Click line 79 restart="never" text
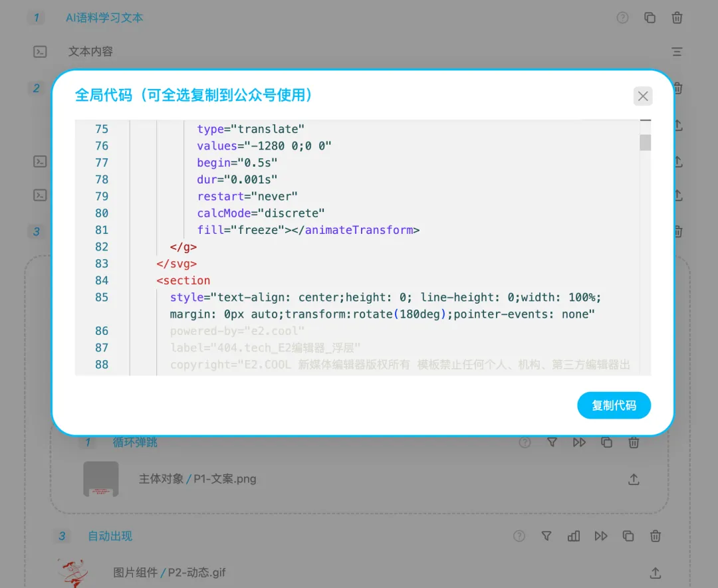 click(247, 196)
